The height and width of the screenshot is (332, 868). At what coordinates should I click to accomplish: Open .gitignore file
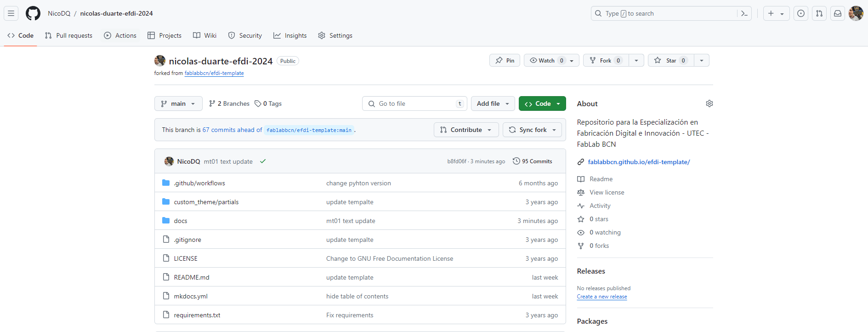[187, 240]
